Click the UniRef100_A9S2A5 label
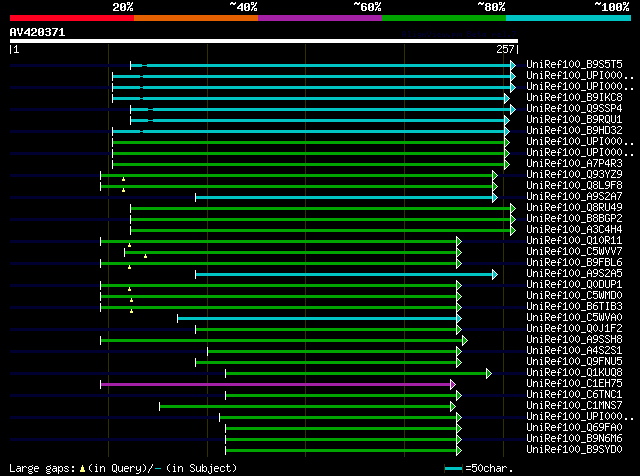This screenshot has width=640, height=476. click(x=574, y=274)
